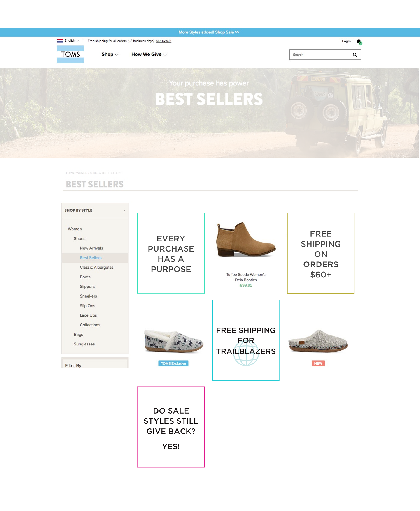Click the Netherlands flag icon

(x=60, y=41)
